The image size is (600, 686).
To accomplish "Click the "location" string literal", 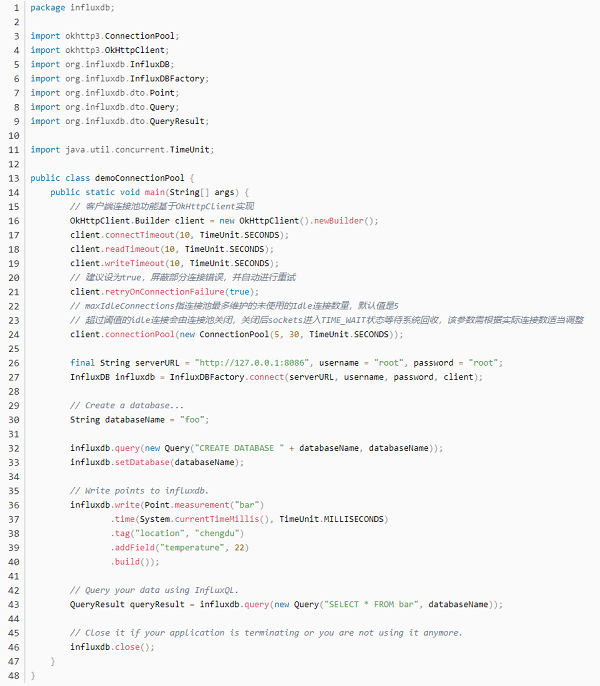I will pyautogui.click(x=160, y=533).
